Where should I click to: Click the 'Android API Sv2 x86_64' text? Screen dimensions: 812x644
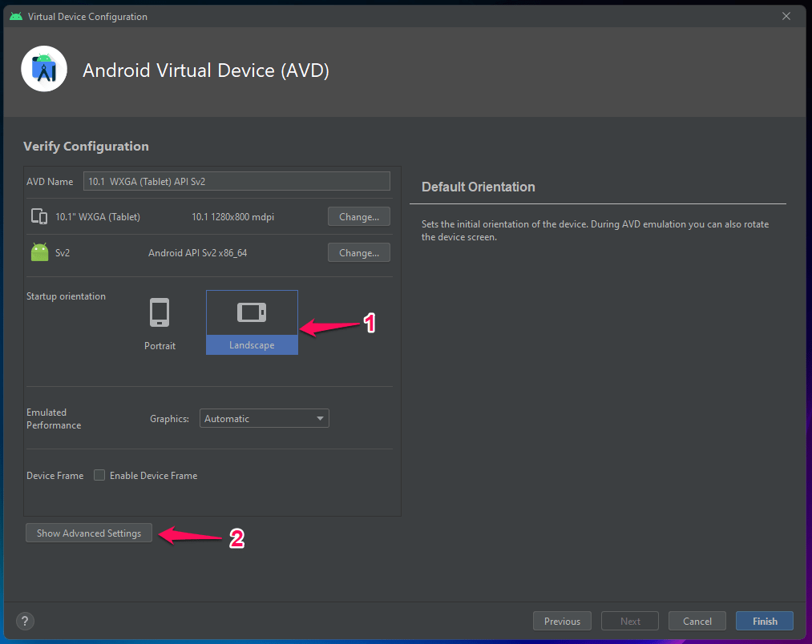click(x=198, y=253)
